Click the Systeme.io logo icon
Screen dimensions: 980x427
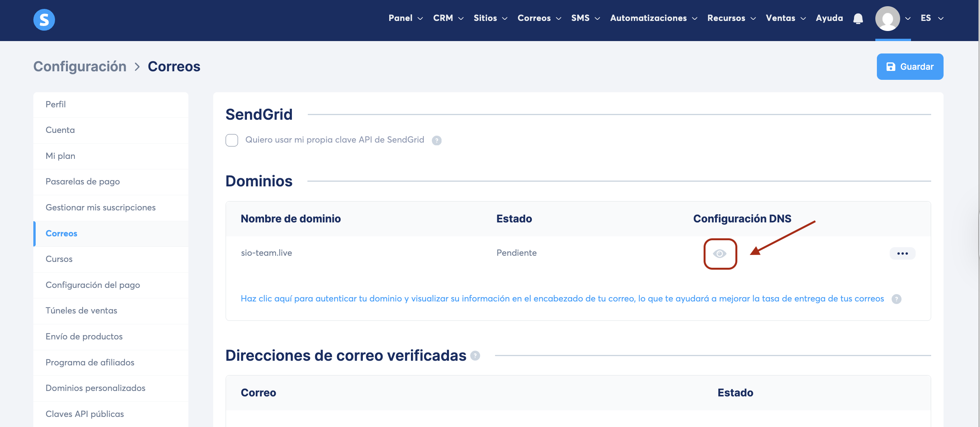(44, 19)
